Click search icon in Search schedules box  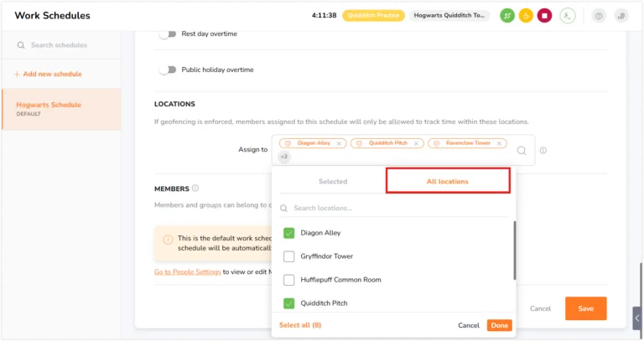tap(21, 45)
